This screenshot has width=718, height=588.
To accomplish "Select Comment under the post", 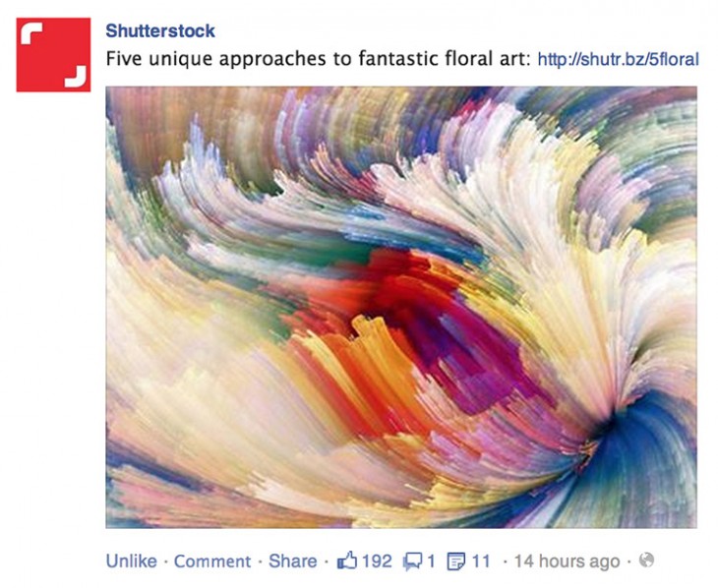I will pyautogui.click(x=212, y=561).
